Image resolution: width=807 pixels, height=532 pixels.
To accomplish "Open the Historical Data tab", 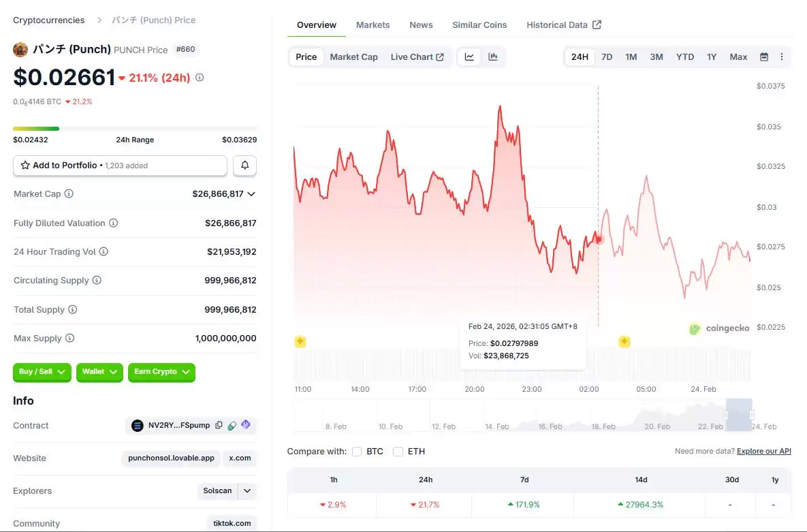I will click(557, 25).
